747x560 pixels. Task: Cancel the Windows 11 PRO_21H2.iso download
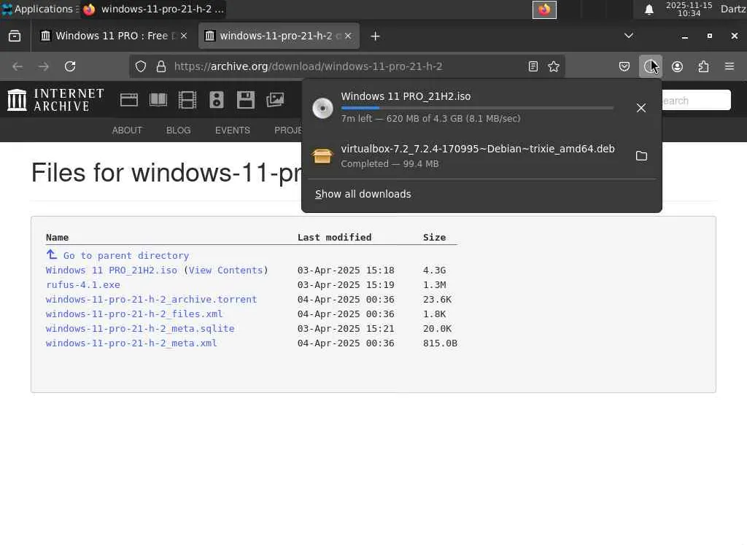pyautogui.click(x=641, y=108)
